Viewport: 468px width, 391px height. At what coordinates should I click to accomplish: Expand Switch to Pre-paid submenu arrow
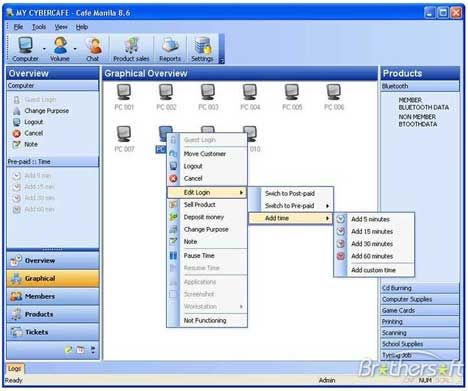(x=327, y=206)
